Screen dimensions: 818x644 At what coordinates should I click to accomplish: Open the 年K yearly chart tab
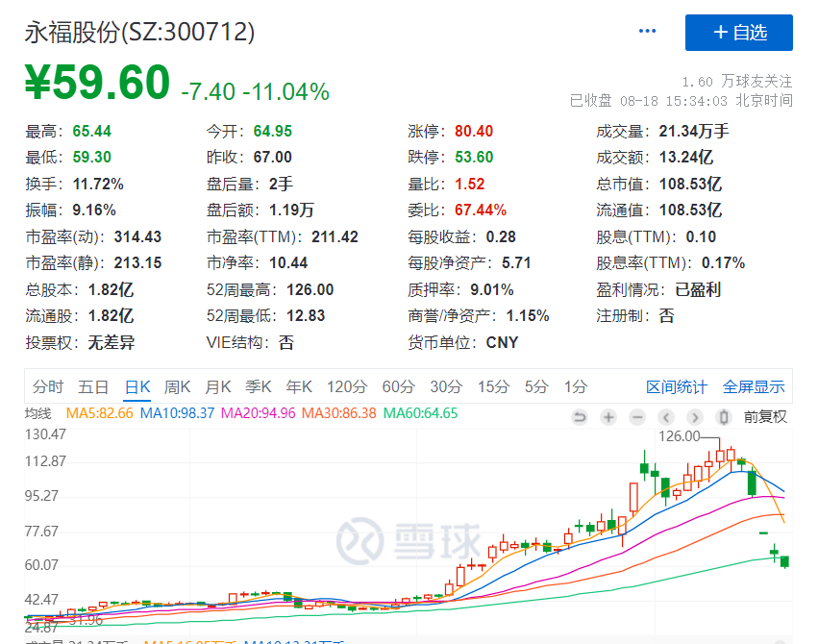point(298,387)
